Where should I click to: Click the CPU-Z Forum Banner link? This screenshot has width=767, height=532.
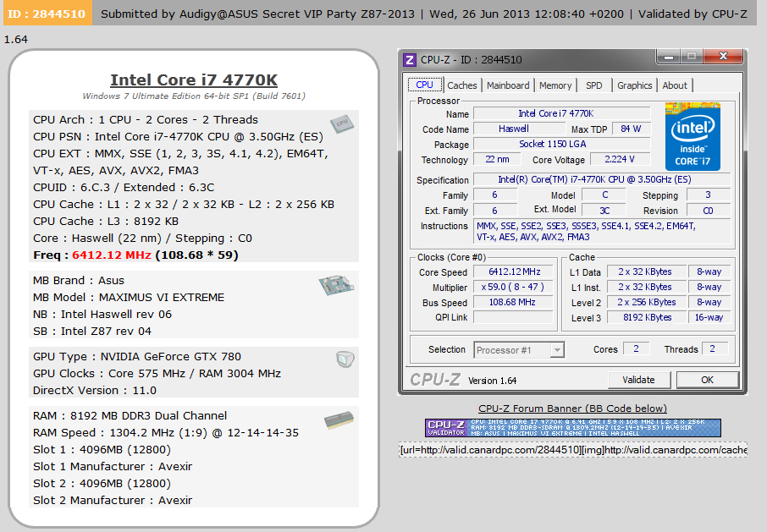tap(572, 409)
